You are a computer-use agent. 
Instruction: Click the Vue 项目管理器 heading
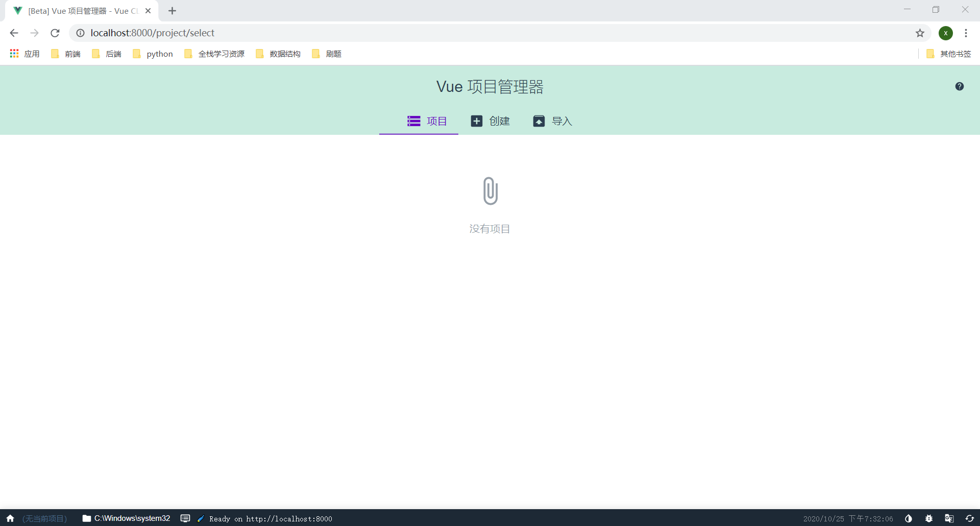pyautogui.click(x=490, y=86)
